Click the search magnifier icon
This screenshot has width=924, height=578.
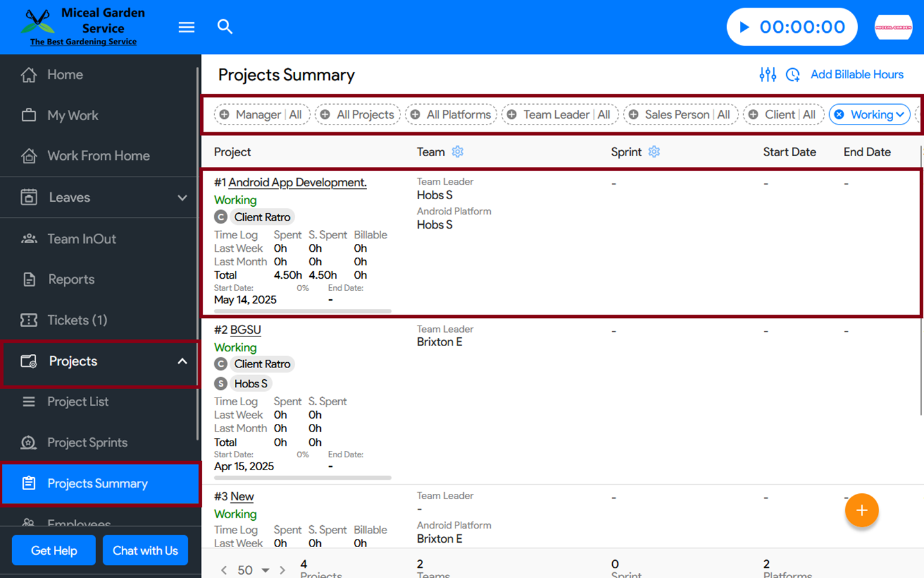pyautogui.click(x=225, y=26)
